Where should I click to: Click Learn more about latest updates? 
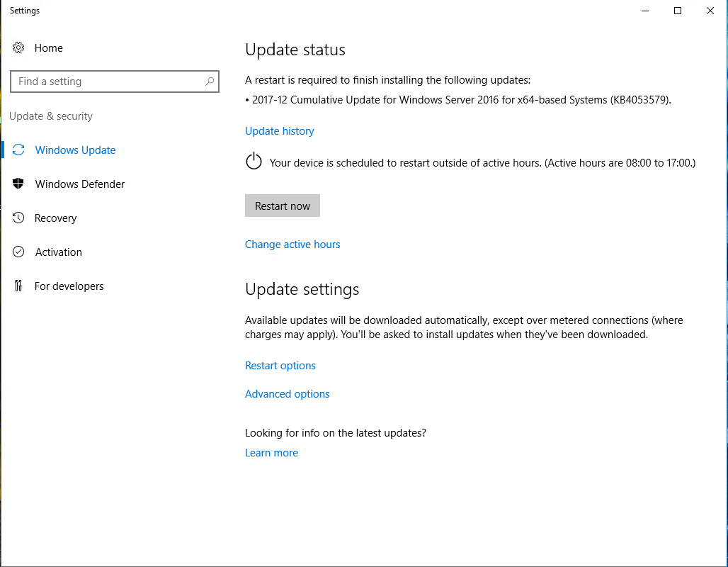[x=271, y=452]
